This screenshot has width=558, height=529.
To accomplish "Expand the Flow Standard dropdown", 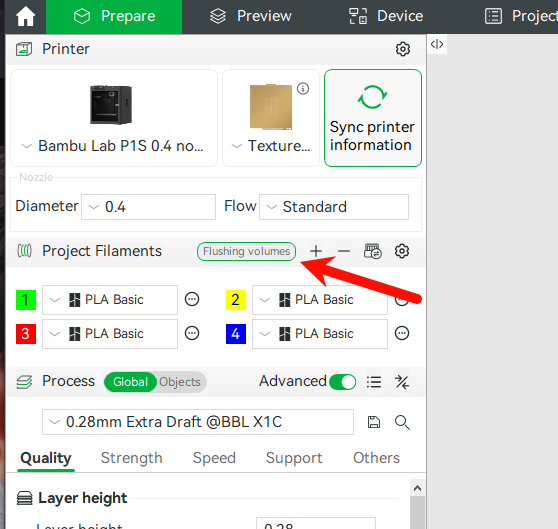I will click(x=334, y=207).
